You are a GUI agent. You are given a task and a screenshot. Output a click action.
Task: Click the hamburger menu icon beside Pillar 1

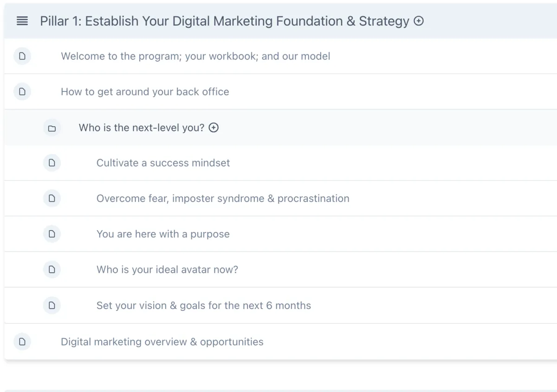coord(22,21)
